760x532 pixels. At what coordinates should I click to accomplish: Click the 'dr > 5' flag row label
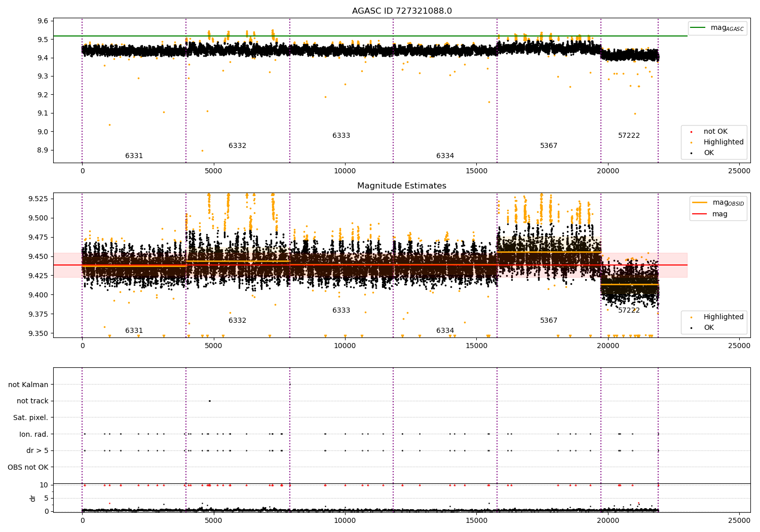coord(37,451)
